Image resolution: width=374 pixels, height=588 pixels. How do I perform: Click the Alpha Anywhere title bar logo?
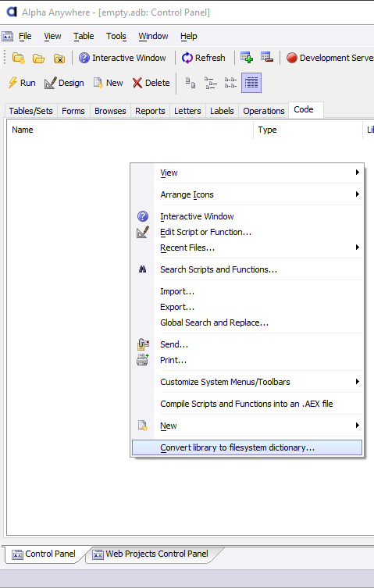tap(12, 12)
